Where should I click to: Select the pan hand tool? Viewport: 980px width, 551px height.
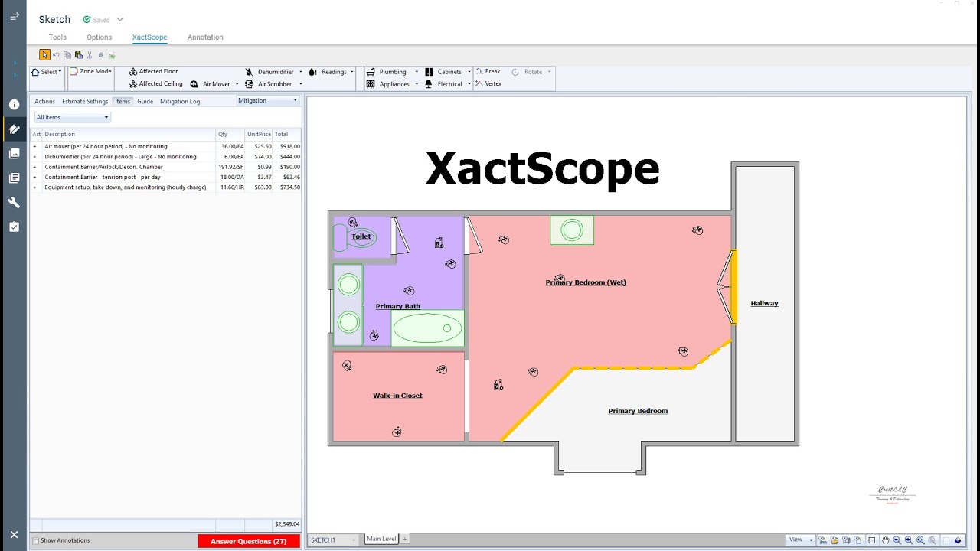coord(885,540)
